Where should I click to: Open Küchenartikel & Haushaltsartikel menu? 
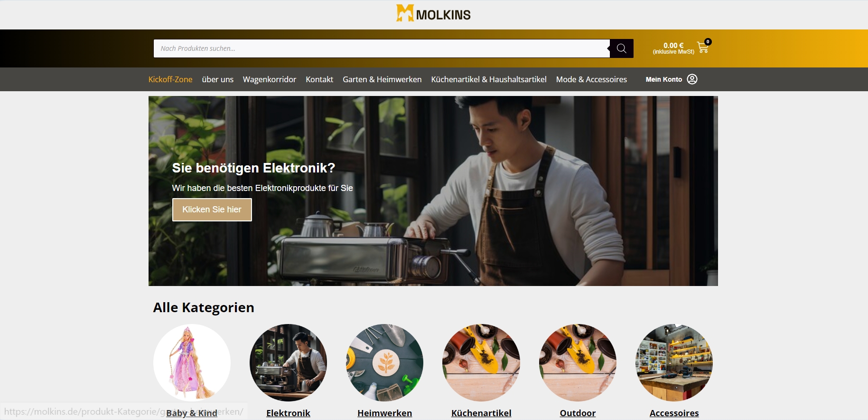pyautogui.click(x=489, y=79)
